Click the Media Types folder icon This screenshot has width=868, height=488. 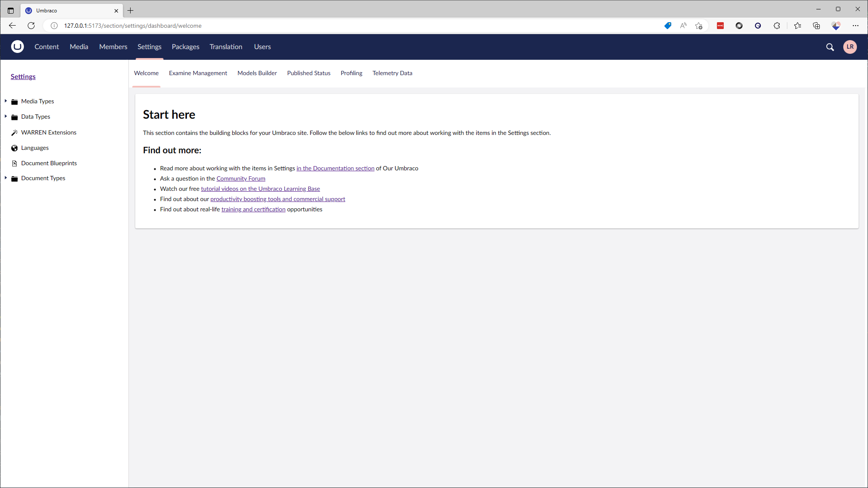(x=15, y=102)
